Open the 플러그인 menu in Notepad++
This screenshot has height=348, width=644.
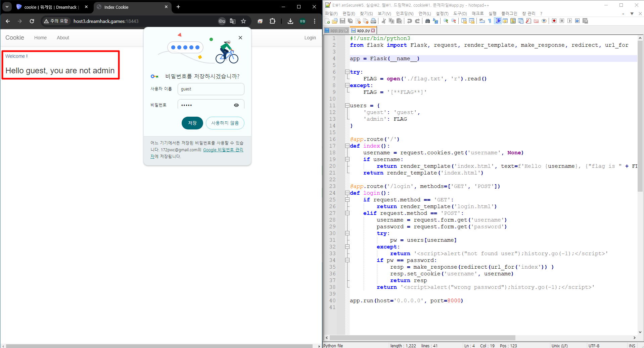tap(509, 13)
